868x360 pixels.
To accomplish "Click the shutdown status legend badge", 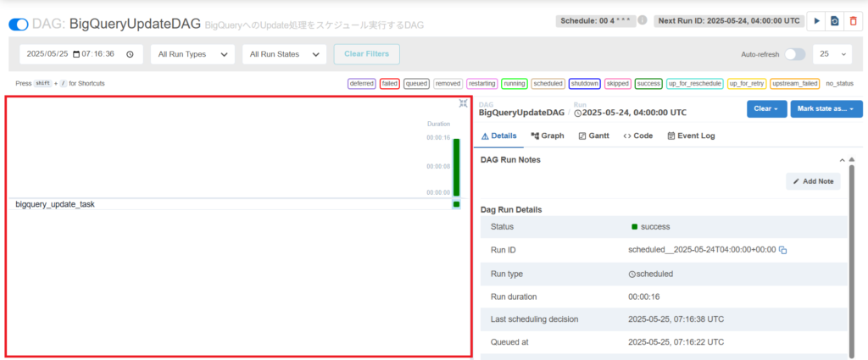I will pyautogui.click(x=585, y=84).
